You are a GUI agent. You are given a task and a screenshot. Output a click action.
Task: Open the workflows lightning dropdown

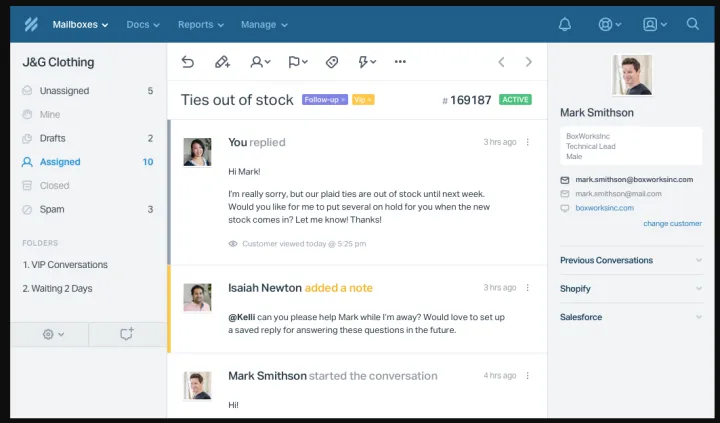[x=366, y=62]
